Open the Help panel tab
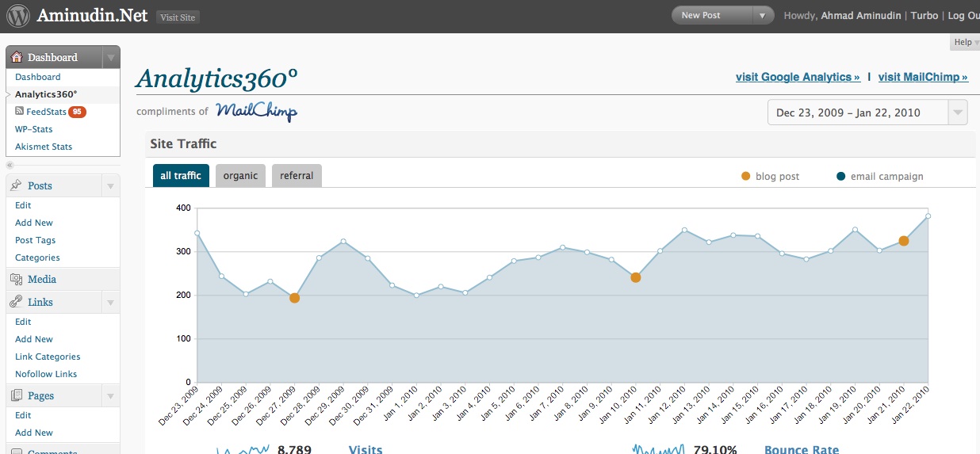 coord(964,42)
